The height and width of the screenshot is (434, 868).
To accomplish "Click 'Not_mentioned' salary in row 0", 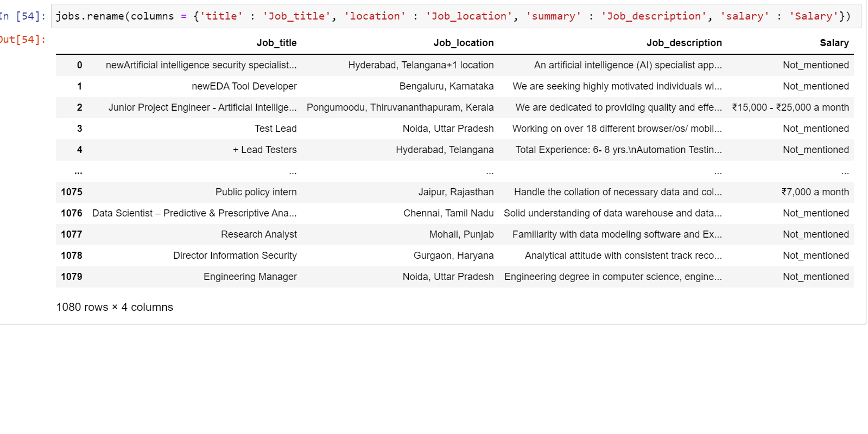I will click(816, 65).
